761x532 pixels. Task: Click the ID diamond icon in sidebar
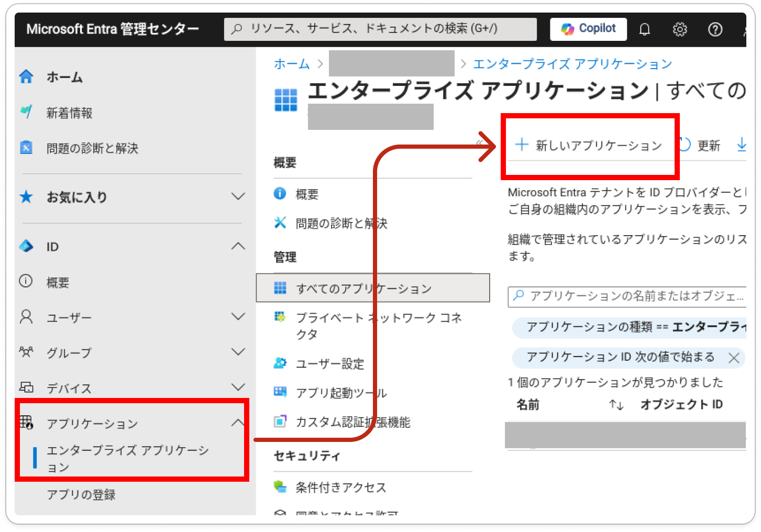[x=26, y=246]
